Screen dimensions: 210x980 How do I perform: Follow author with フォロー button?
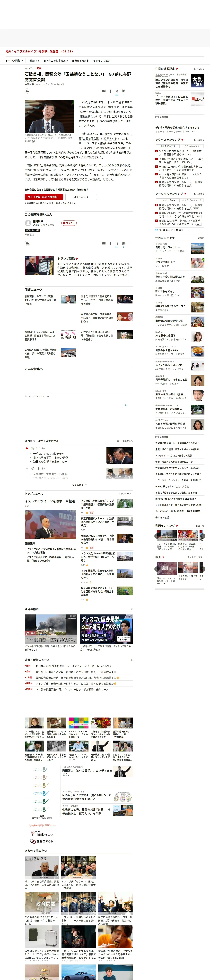(69, 223)
